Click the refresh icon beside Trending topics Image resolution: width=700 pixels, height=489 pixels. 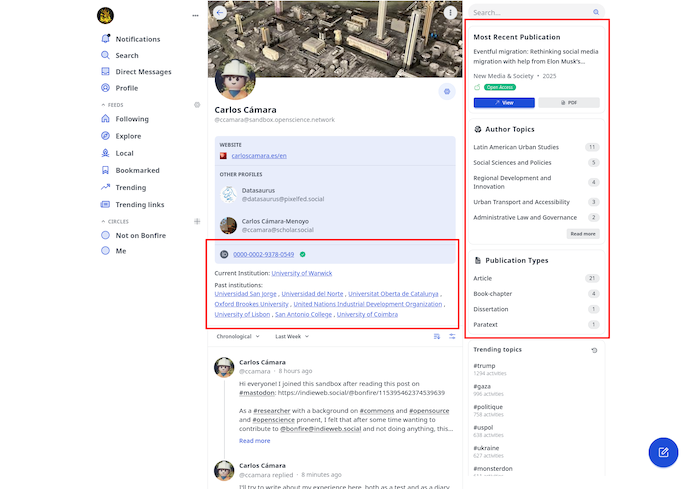(x=595, y=350)
